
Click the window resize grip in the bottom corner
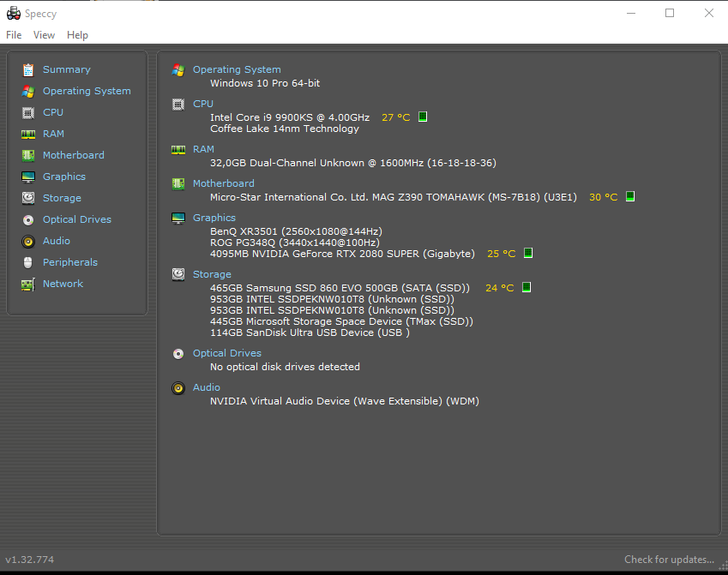pyautogui.click(x=723, y=566)
